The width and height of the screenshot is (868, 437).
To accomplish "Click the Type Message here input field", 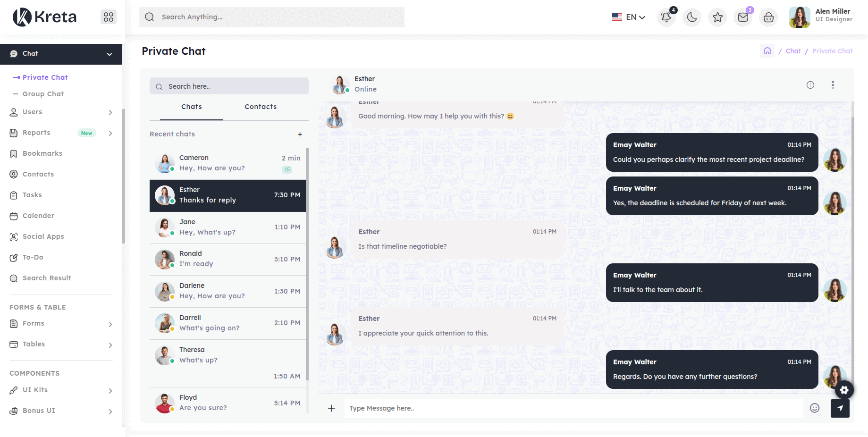I will tap(573, 408).
